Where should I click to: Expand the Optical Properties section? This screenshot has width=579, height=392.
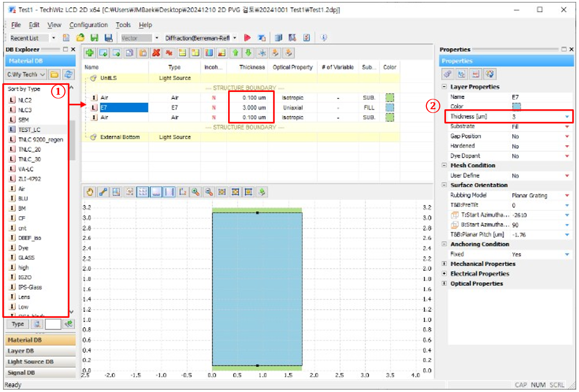coord(444,284)
